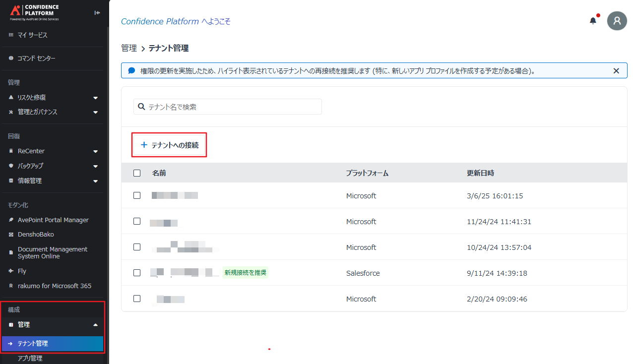Select テナント管理 in sidebar

[x=52, y=343]
